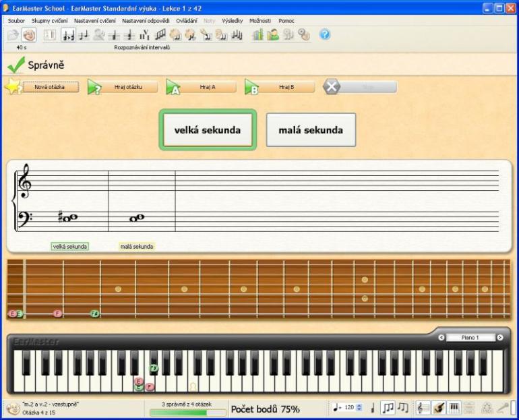519x420 pixels.
Task: Open the Soubor menu
Action: pyautogui.click(x=16, y=20)
